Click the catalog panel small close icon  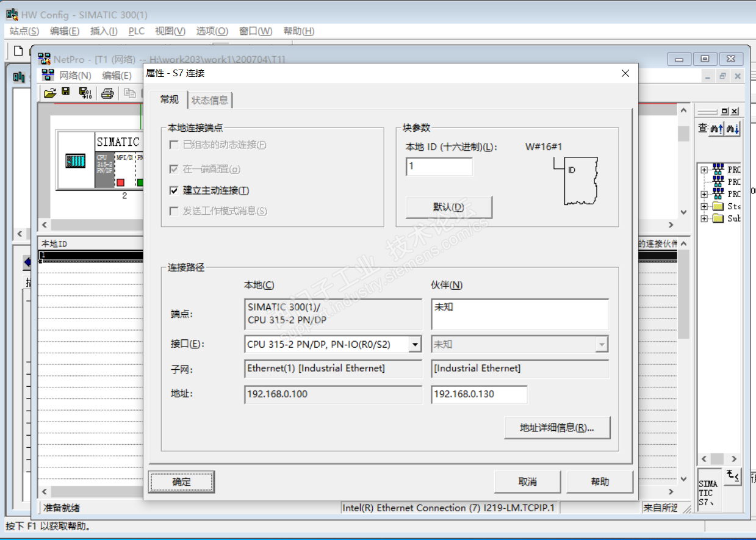tap(735, 111)
